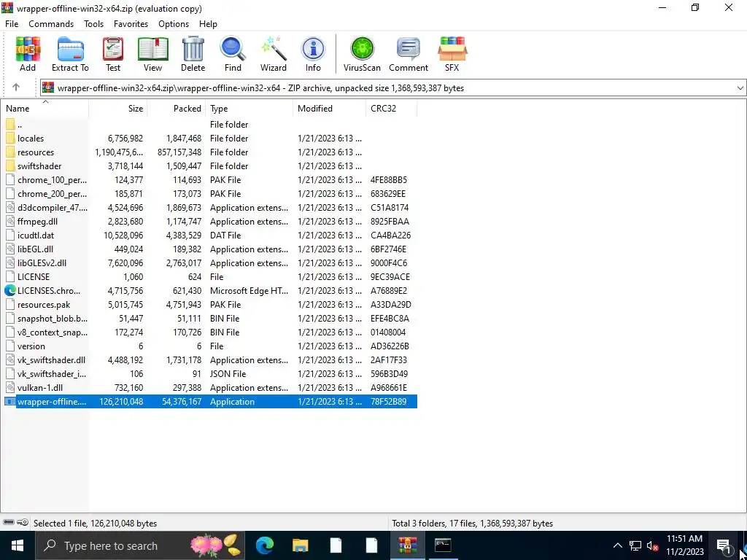Image resolution: width=747 pixels, height=560 pixels.
Task: Open the Find magnifier tool
Action: pos(233,54)
